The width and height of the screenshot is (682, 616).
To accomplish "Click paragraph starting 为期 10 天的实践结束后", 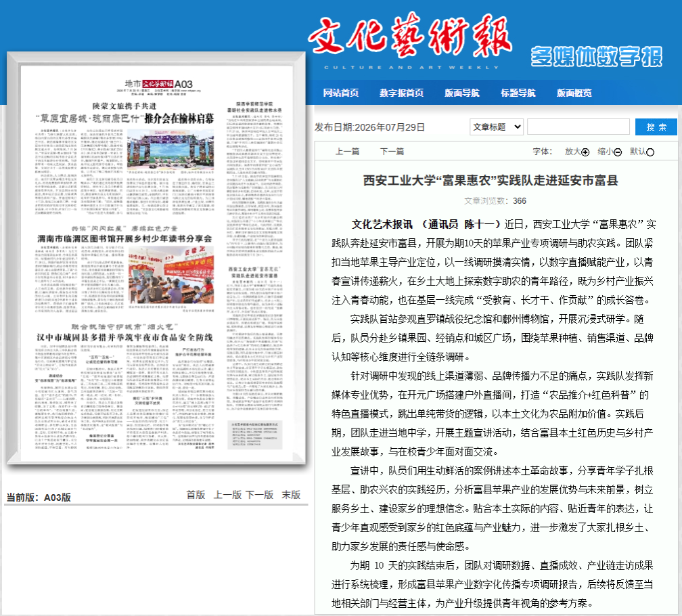I will pyautogui.click(x=493, y=584).
